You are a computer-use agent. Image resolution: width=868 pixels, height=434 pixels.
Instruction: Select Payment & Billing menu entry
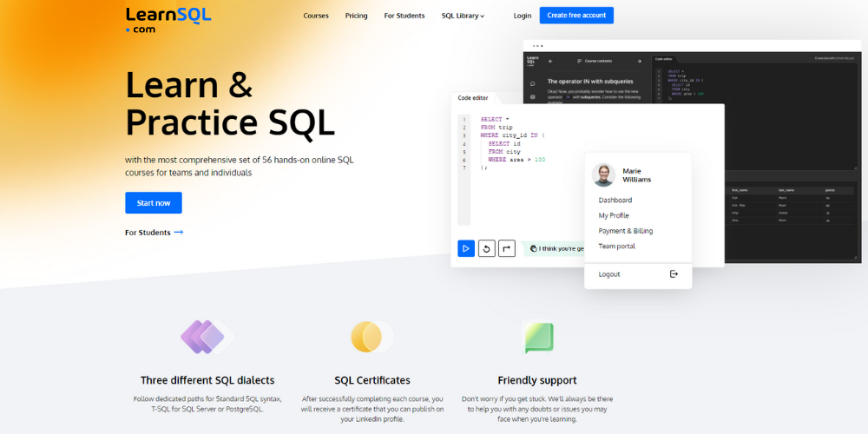tap(626, 231)
